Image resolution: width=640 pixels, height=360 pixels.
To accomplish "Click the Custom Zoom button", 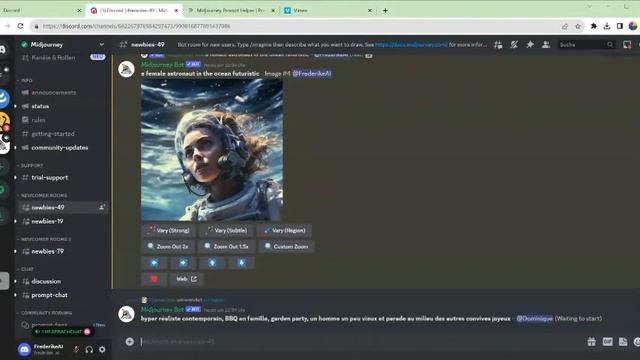I will tap(287, 247).
